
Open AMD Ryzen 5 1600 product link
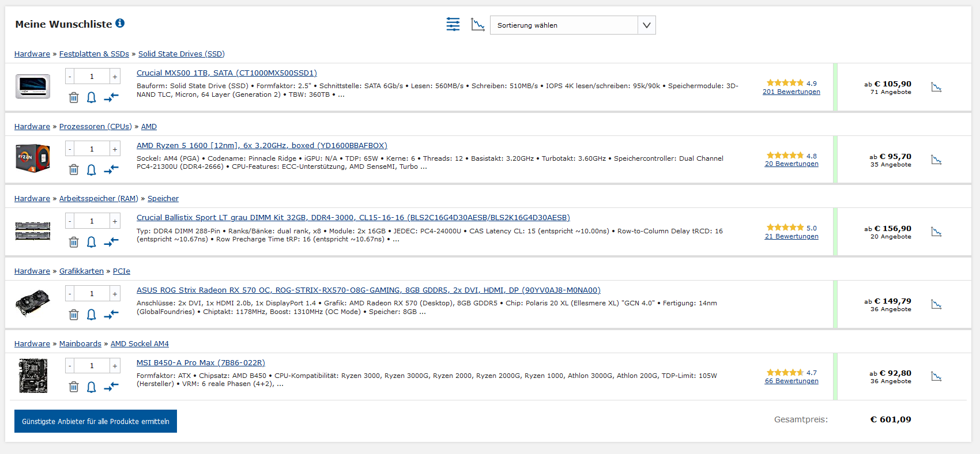pyautogui.click(x=262, y=146)
